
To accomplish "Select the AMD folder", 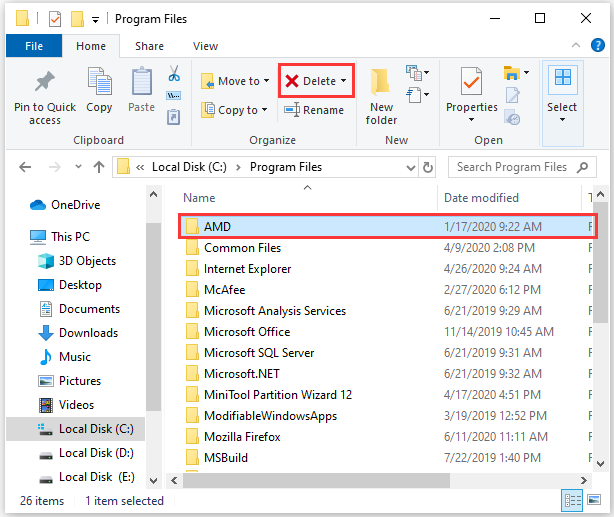I will pyautogui.click(x=388, y=226).
